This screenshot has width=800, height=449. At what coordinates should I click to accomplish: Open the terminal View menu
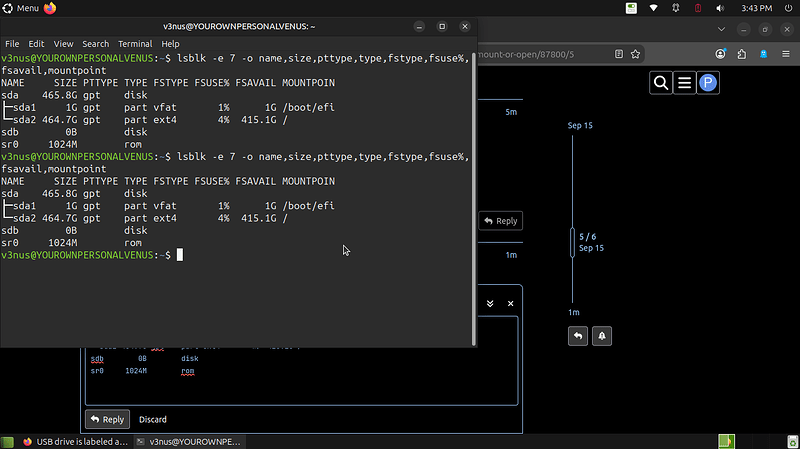coord(63,44)
